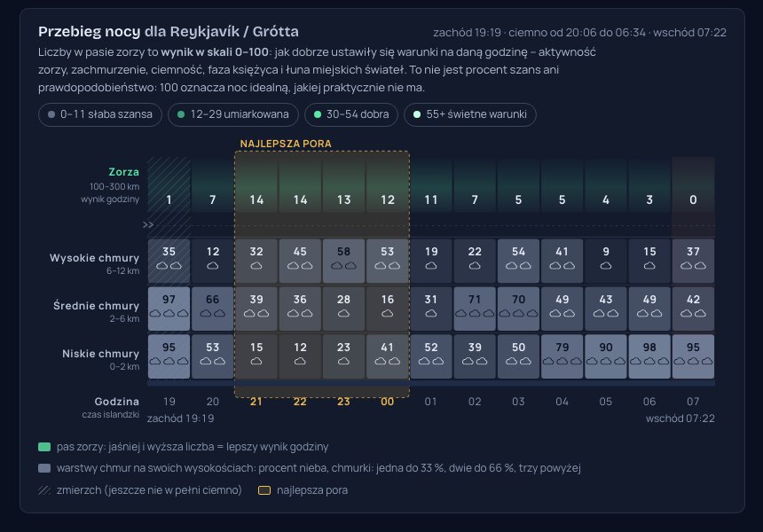Click the aurora score 14 at hour 21
Screen dimensions: 763x532
pos(256,199)
